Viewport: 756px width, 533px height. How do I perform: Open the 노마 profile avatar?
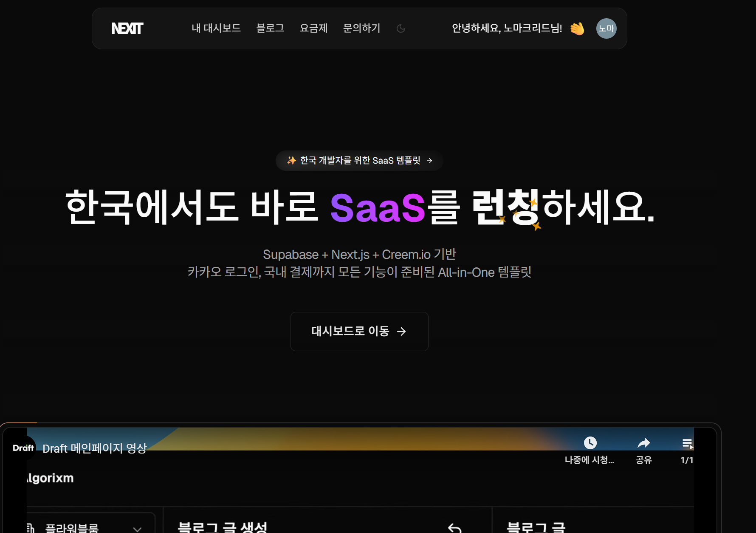pos(606,28)
